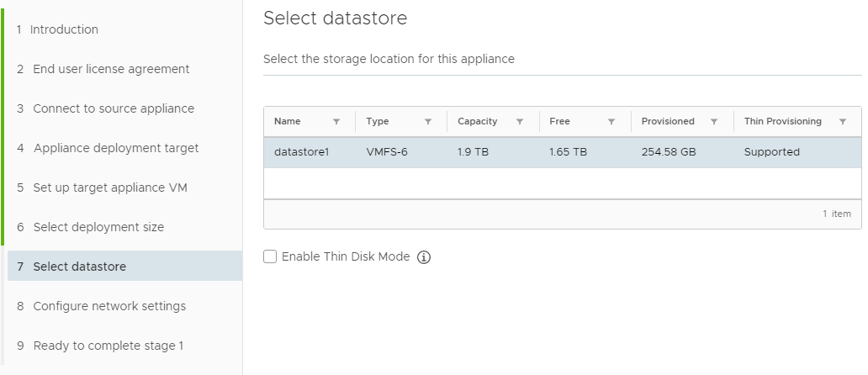
Task: Open the Thin Provisioning column filter icon
Action: click(x=843, y=122)
